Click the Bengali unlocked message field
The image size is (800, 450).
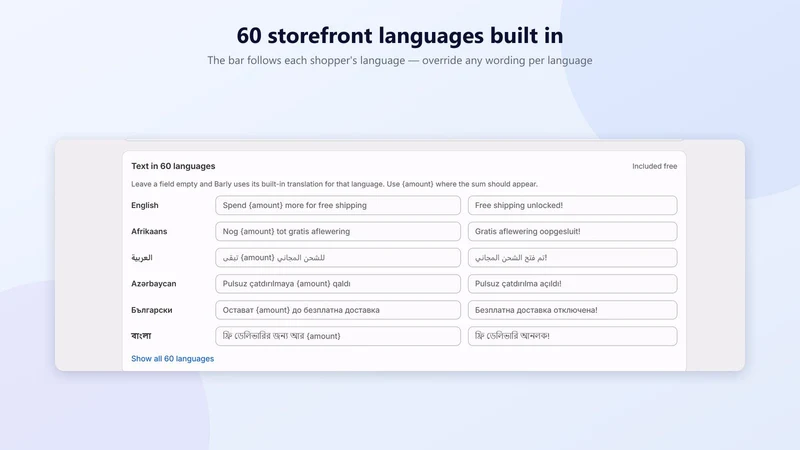[x=572, y=336]
